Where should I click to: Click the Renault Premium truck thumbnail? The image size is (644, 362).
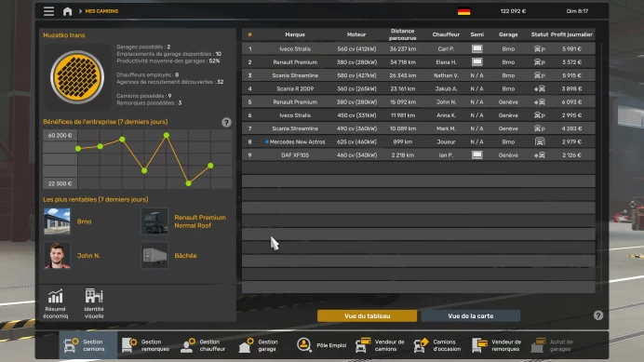(154, 221)
